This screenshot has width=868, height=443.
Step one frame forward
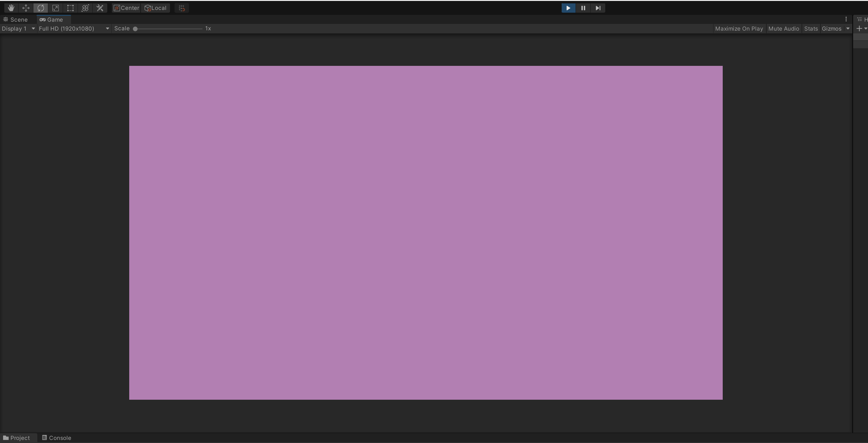click(598, 8)
